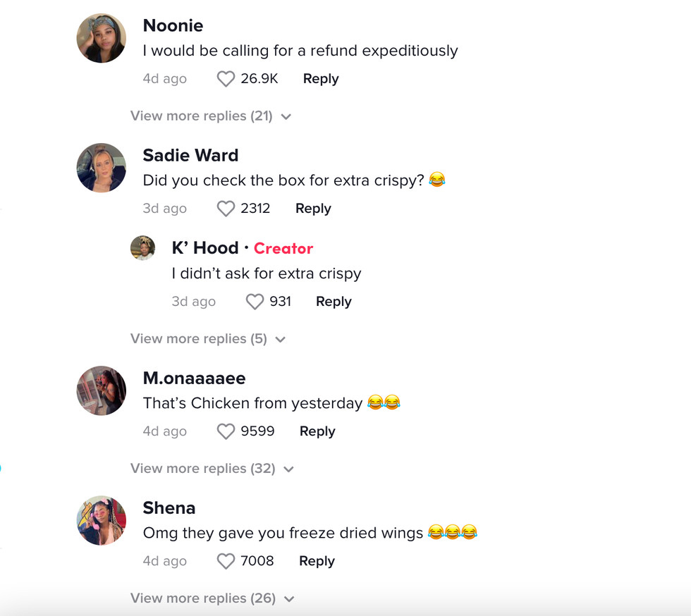View Sadie Ward's profile picture

(x=101, y=168)
